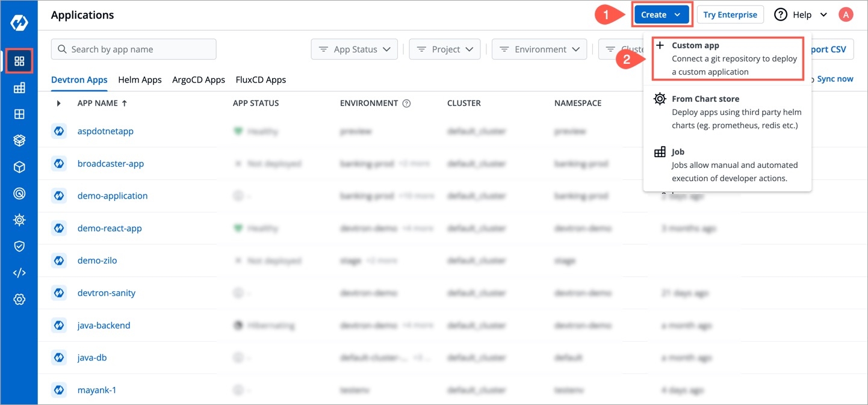868x405 pixels.
Task: Open the Environment filter dropdown
Action: pyautogui.click(x=539, y=49)
